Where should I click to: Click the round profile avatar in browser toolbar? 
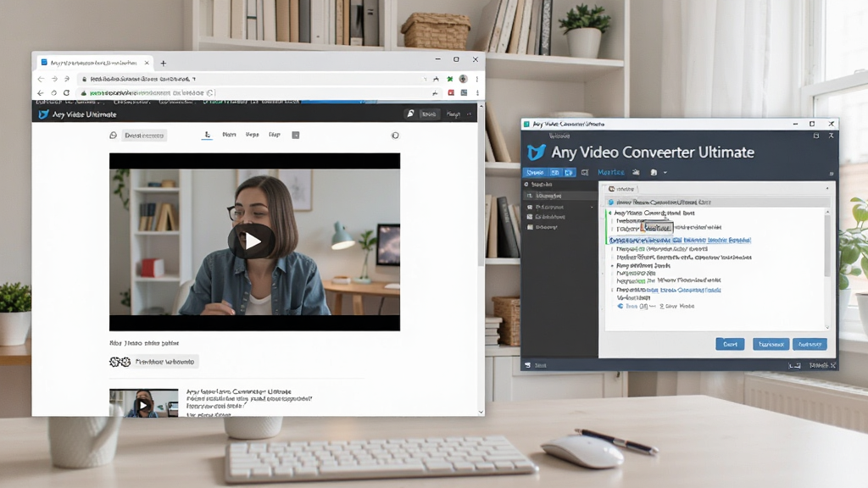tap(464, 79)
